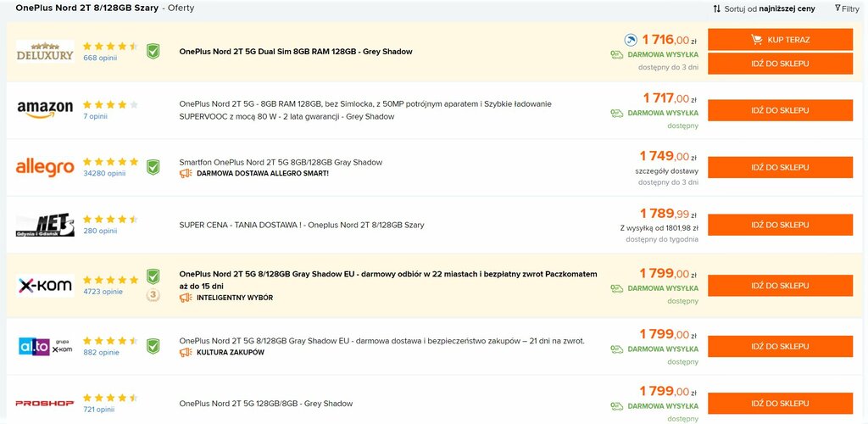Open the 4723 opinie reviews link
Viewport: 868px width, 424px height.
click(103, 292)
